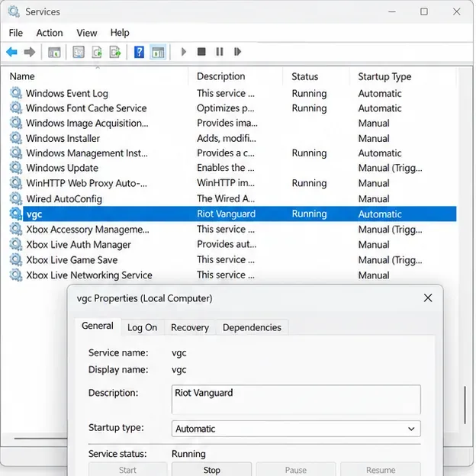Click gear icon beside Windows Update
476x476 pixels.
click(16, 168)
